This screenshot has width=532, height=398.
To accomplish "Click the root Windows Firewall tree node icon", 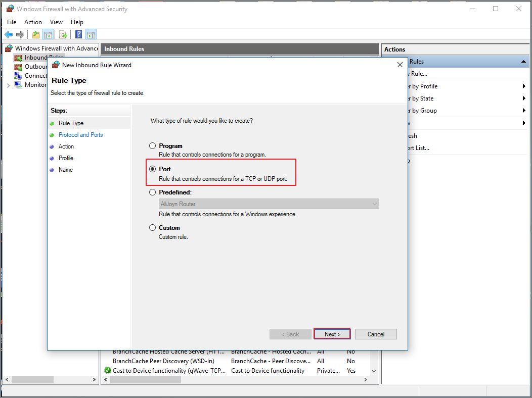I will coord(9,48).
